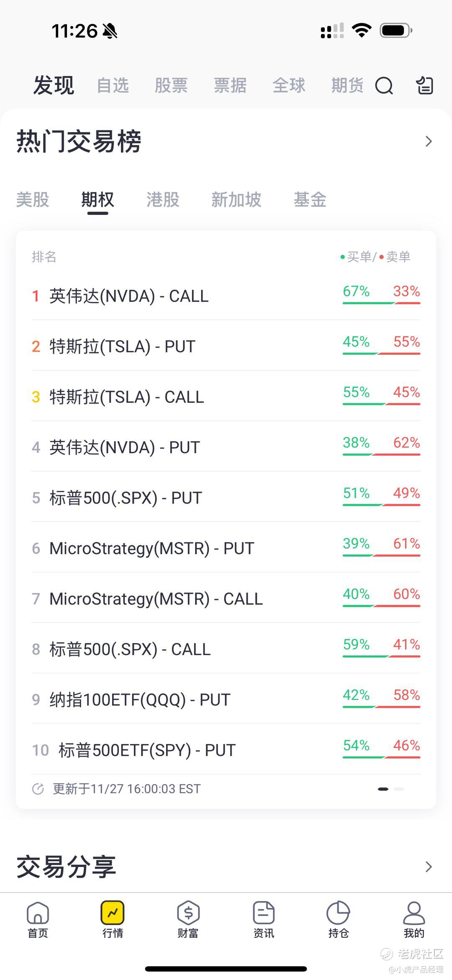
Task: Open the 自选 top navigation tab
Action: pos(113,86)
